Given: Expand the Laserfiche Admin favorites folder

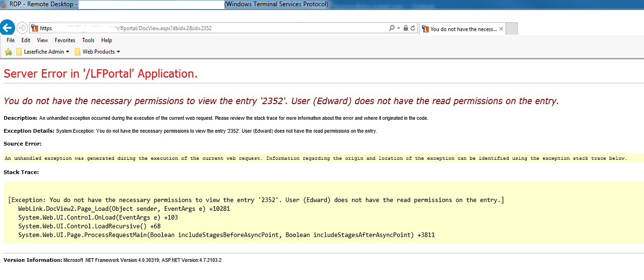Looking at the screenshot, I should coord(42,52).
